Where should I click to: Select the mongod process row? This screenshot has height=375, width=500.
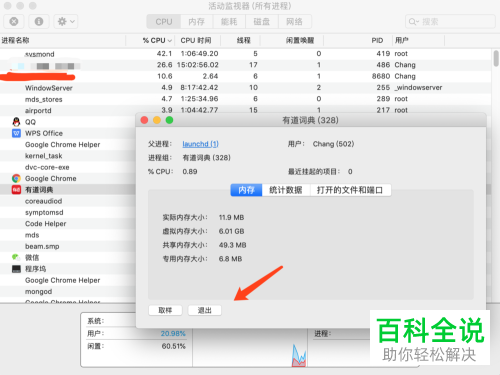(x=68, y=292)
